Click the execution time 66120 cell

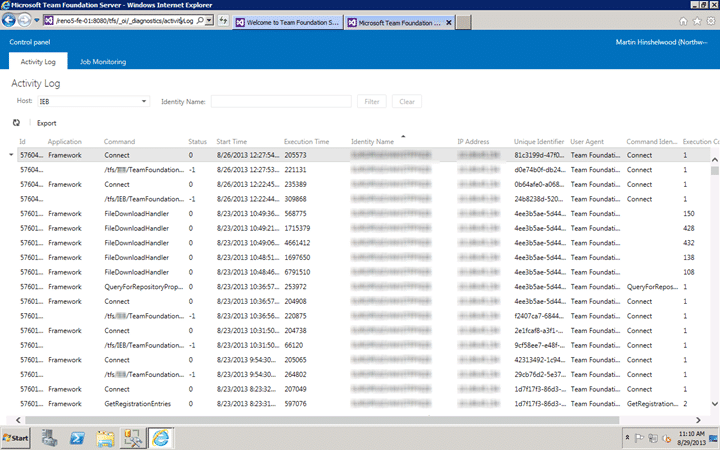pyautogui.click(x=294, y=345)
